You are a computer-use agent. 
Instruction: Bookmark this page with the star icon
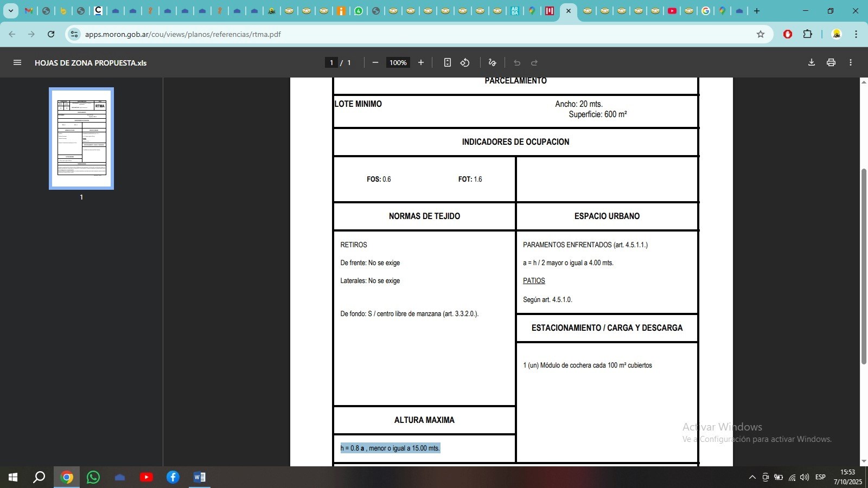point(761,34)
